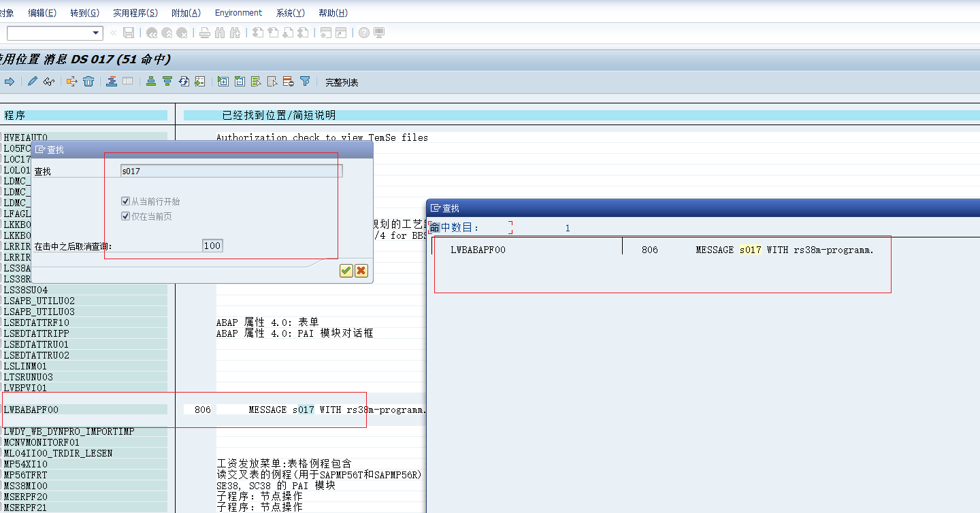Select LWBABAPF00 in the hit results dialog
Image resolution: width=980 pixels, height=513 pixels.
(478, 250)
